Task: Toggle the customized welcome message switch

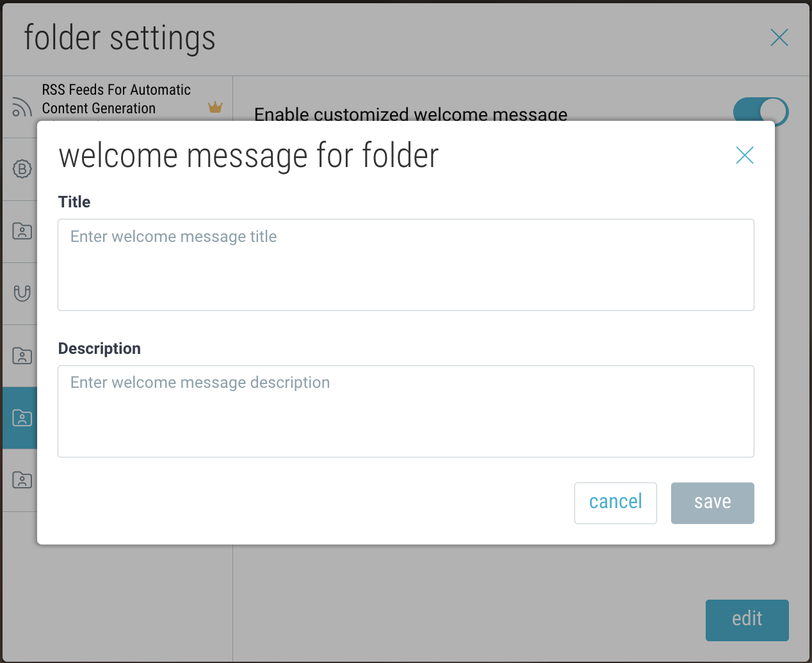Action: [760, 111]
